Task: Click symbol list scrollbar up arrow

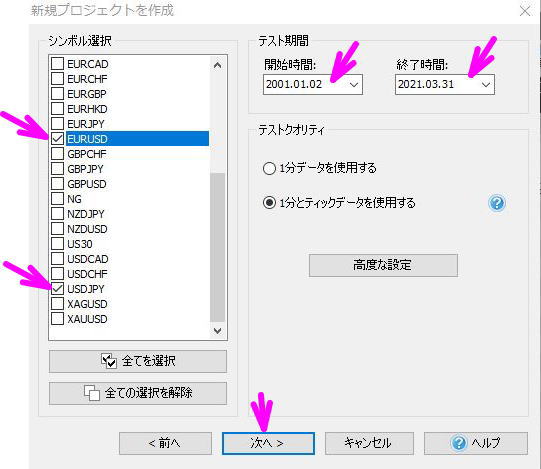Action: 217,65
